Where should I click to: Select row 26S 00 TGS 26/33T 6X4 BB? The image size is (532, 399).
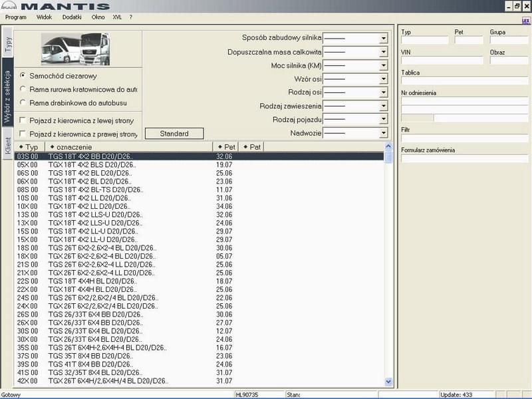[199, 315]
